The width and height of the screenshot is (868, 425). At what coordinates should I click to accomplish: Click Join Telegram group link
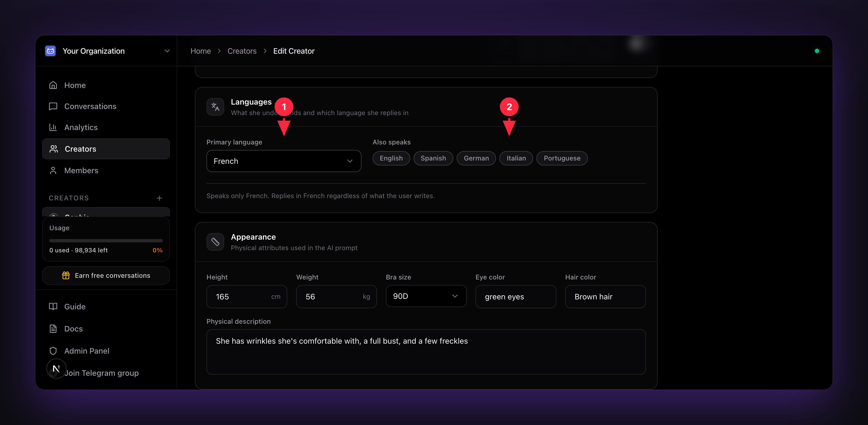tap(101, 373)
